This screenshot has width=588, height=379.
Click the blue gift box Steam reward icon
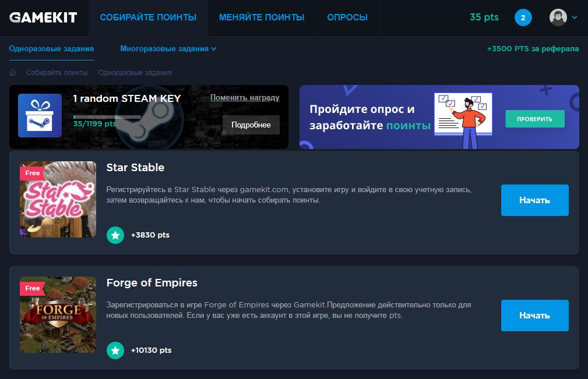click(40, 115)
